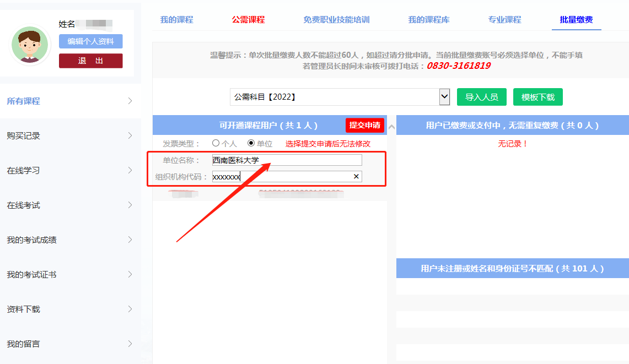
Task: Click the scroll-up arrow beside the user list
Action: 391,127
